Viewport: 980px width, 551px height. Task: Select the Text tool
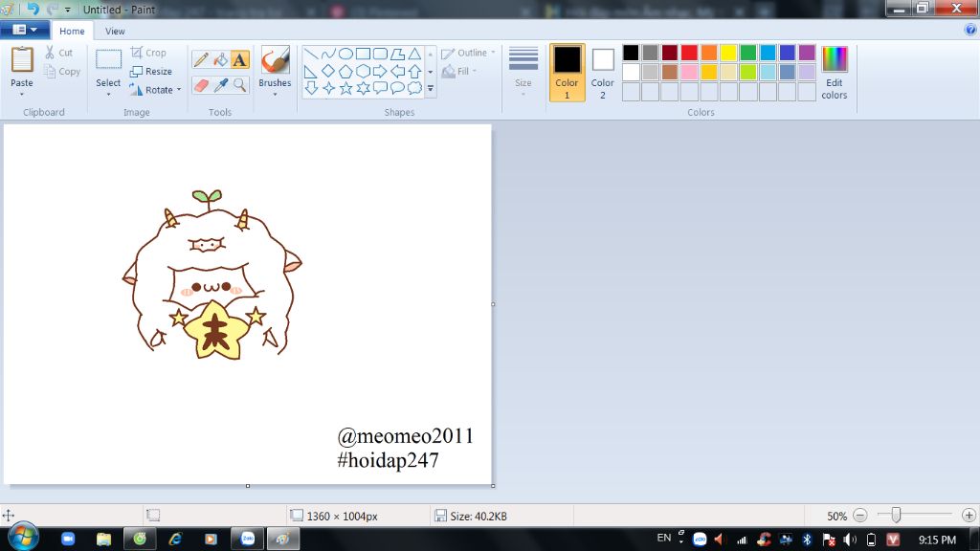click(239, 60)
